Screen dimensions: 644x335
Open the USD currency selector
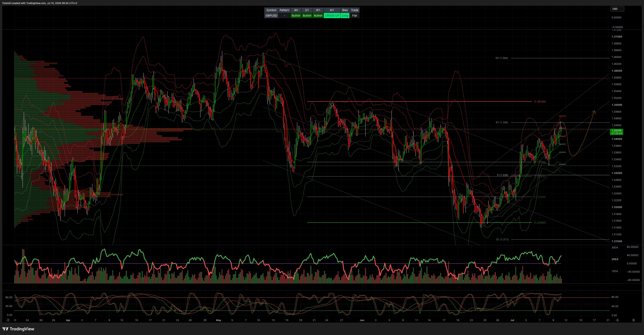[617, 9]
